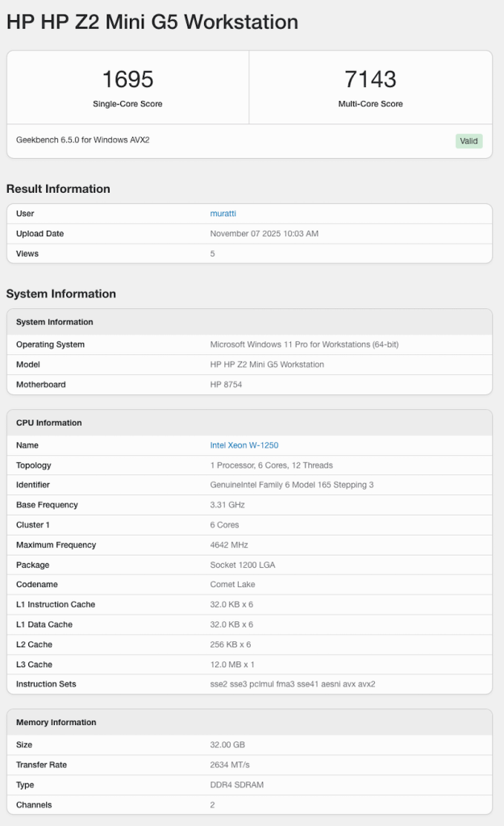
Task: Click the Memory Information table header
Action: coord(56,723)
